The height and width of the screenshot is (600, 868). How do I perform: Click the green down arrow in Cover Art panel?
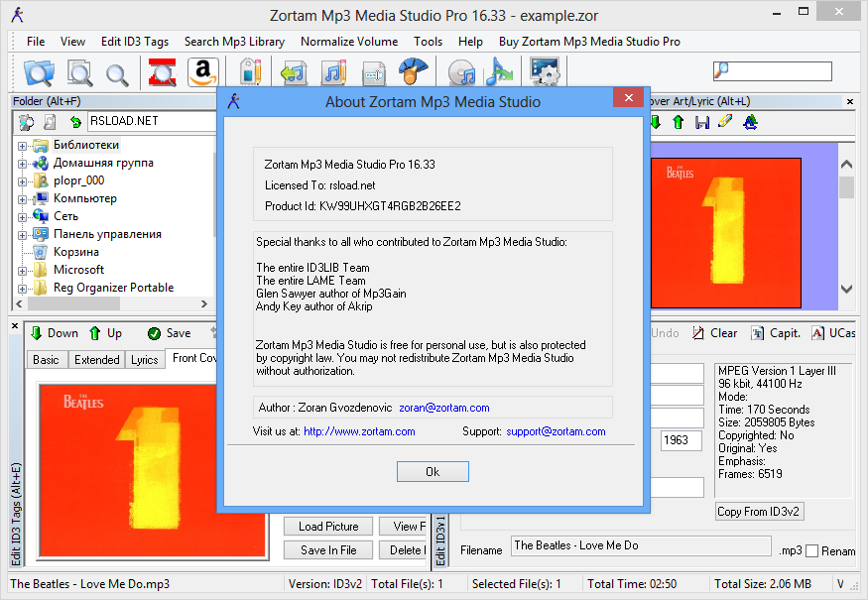click(656, 122)
